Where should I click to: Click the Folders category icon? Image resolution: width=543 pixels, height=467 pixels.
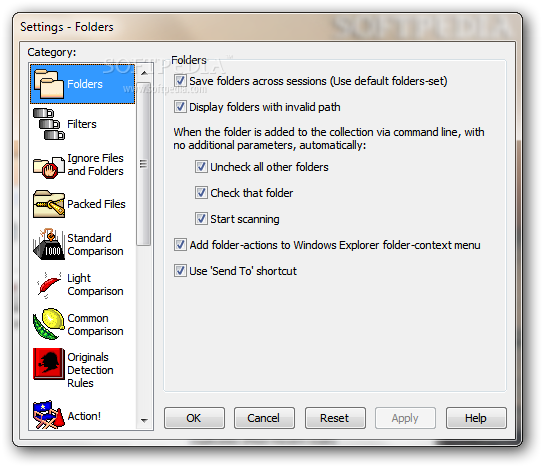pyautogui.click(x=48, y=84)
